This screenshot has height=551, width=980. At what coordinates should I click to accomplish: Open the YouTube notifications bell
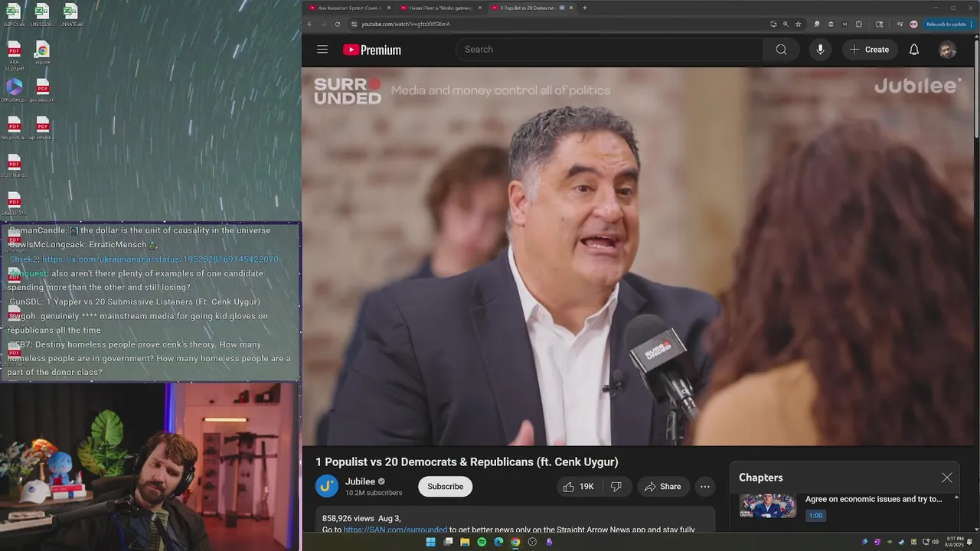point(913,50)
